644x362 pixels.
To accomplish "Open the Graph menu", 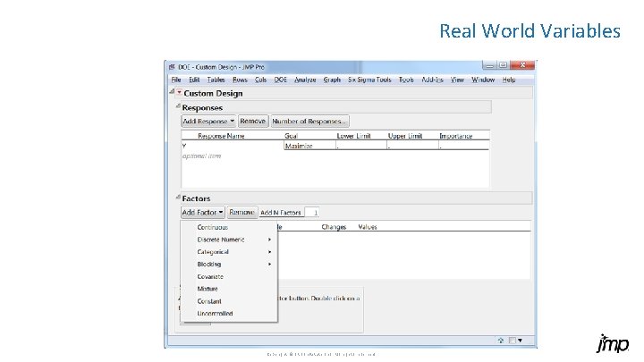I will [332, 80].
